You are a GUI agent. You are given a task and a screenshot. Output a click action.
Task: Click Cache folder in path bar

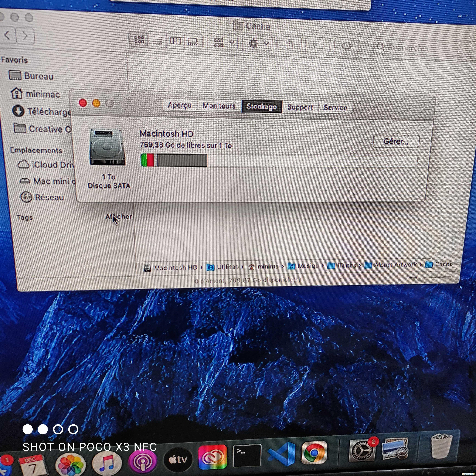(439, 264)
